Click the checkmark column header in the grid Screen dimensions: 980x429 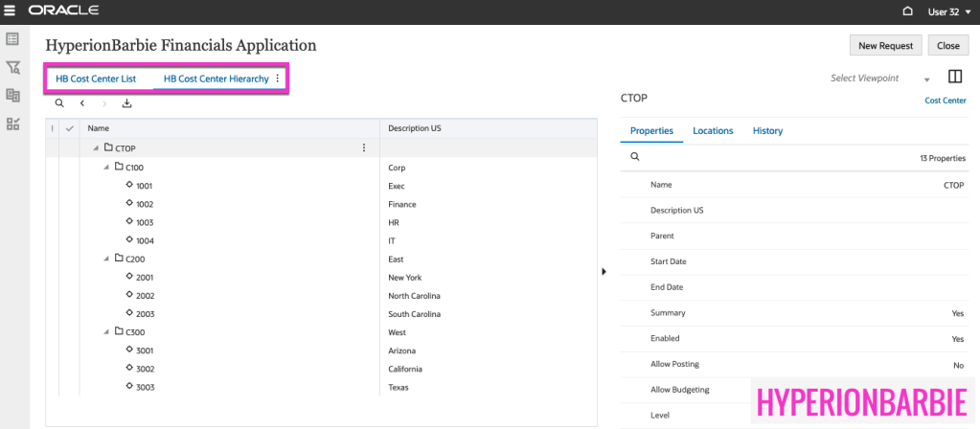tap(69, 128)
